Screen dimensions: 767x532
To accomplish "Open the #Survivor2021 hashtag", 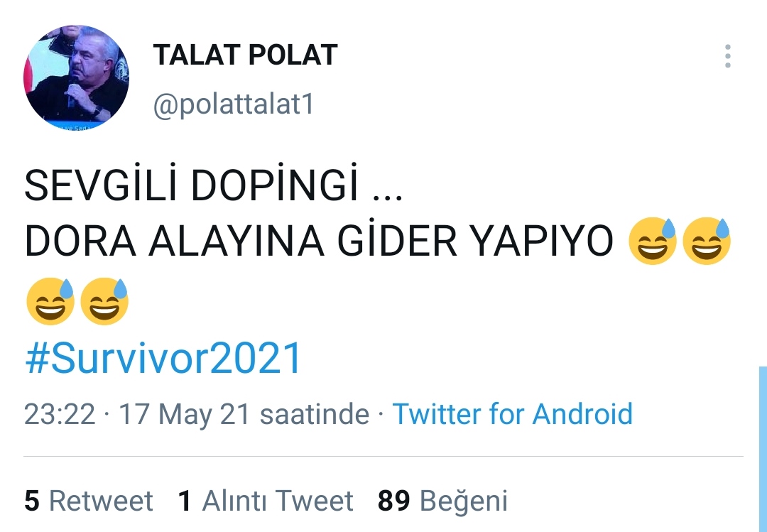I will [163, 358].
